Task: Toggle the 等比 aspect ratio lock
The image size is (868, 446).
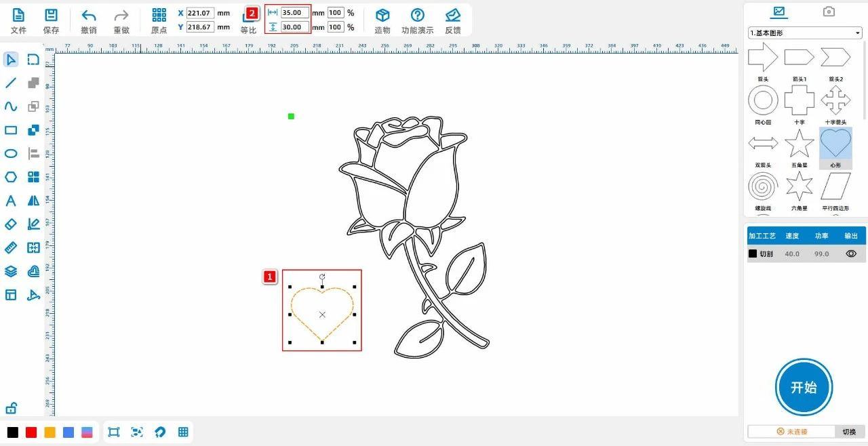Action: click(x=248, y=20)
